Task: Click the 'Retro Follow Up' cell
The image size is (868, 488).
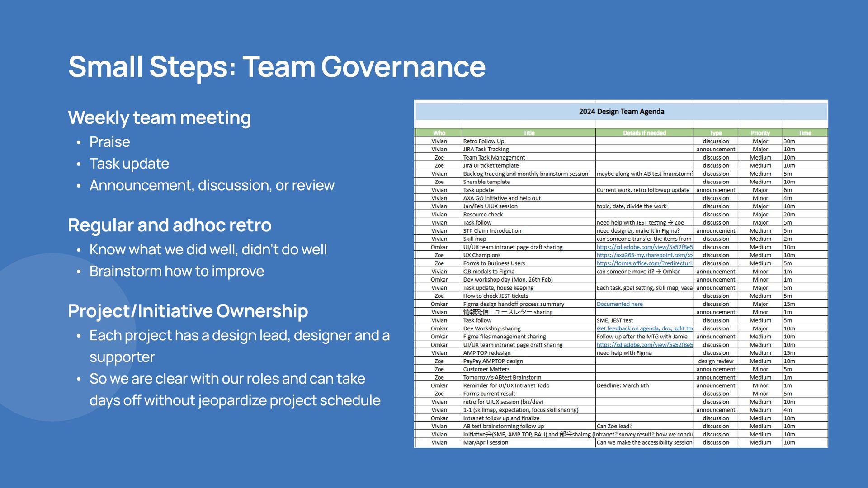Action: tap(483, 141)
